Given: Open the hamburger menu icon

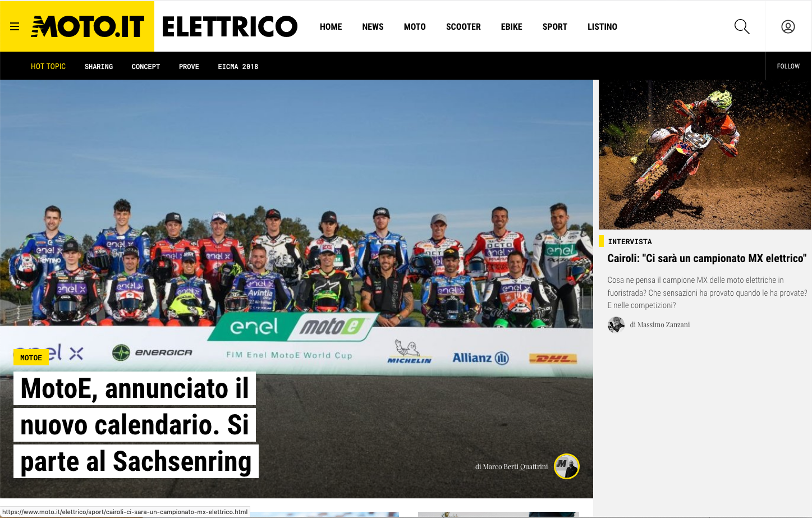Looking at the screenshot, I should coord(15,26).
